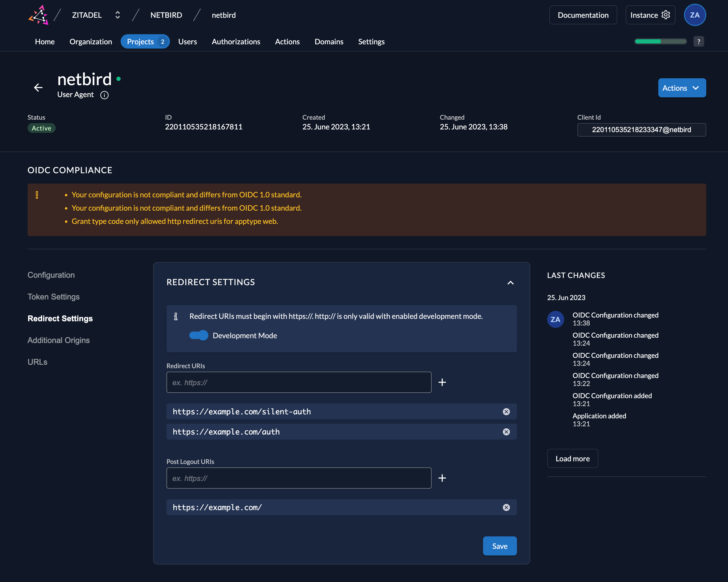Open the ZITADEL organization switcher
This screenshot has width=728, height=582.
[x=117, y=15]
